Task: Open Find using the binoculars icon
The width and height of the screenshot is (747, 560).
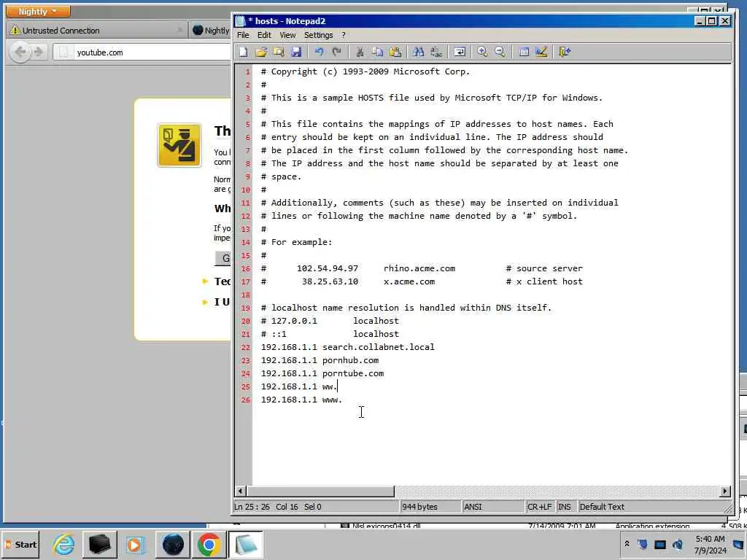Action: click(x=418, y=52)
